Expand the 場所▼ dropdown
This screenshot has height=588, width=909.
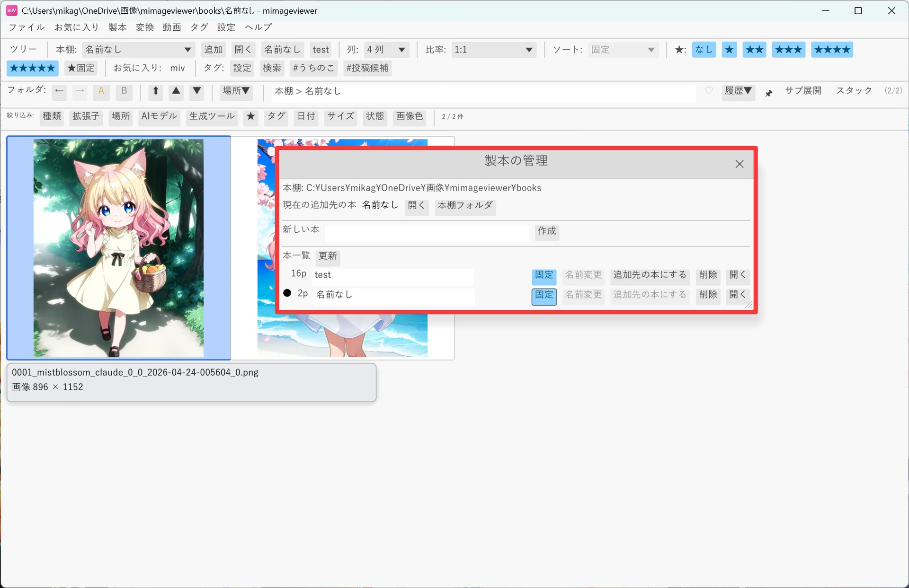click(236, 91)
